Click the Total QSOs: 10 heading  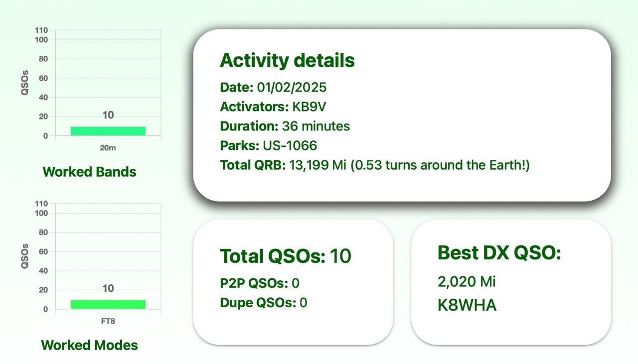point(286,256)
